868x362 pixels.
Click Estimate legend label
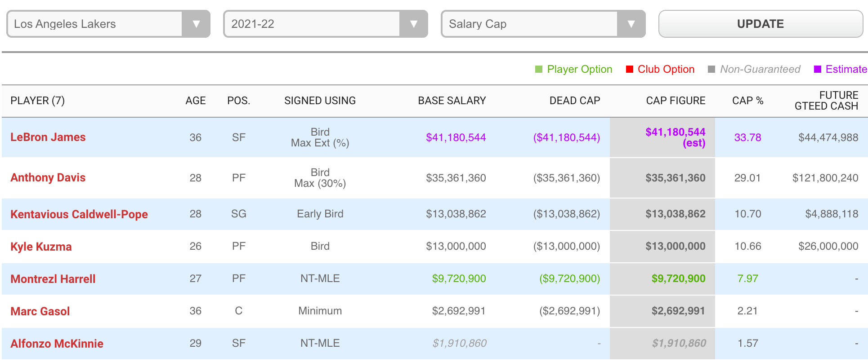click(846, 69)
